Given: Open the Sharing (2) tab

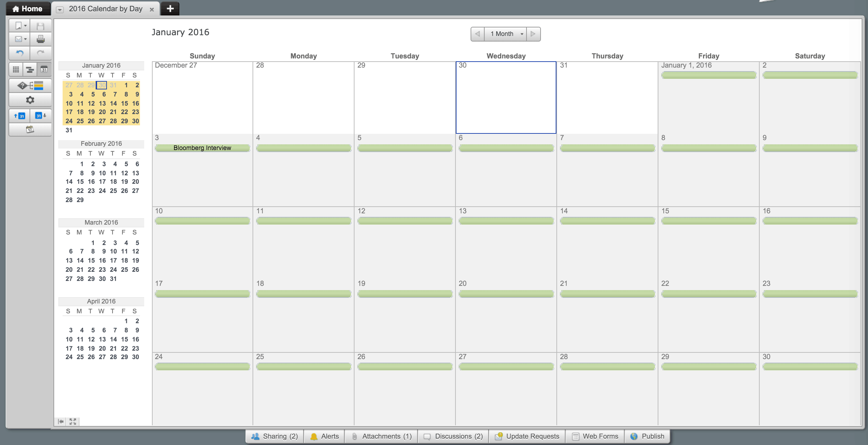Looking at the screenshot, I should (275, 436).
